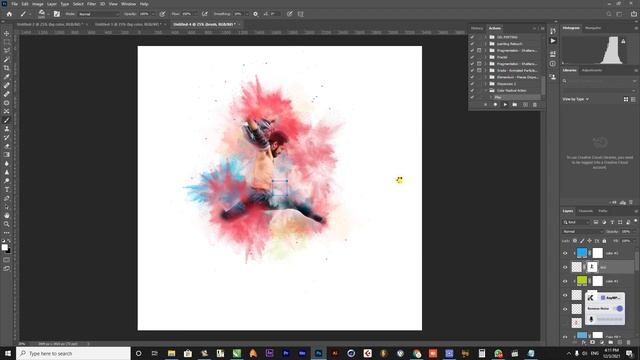Delete the selected layer
Screen dimensions: 640x360
point(629,342)
